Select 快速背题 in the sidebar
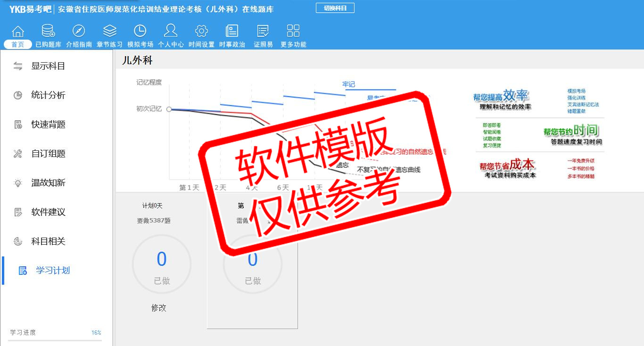This screenshot has height=346, width=644. pyautogui.click(x=48, y=124)
